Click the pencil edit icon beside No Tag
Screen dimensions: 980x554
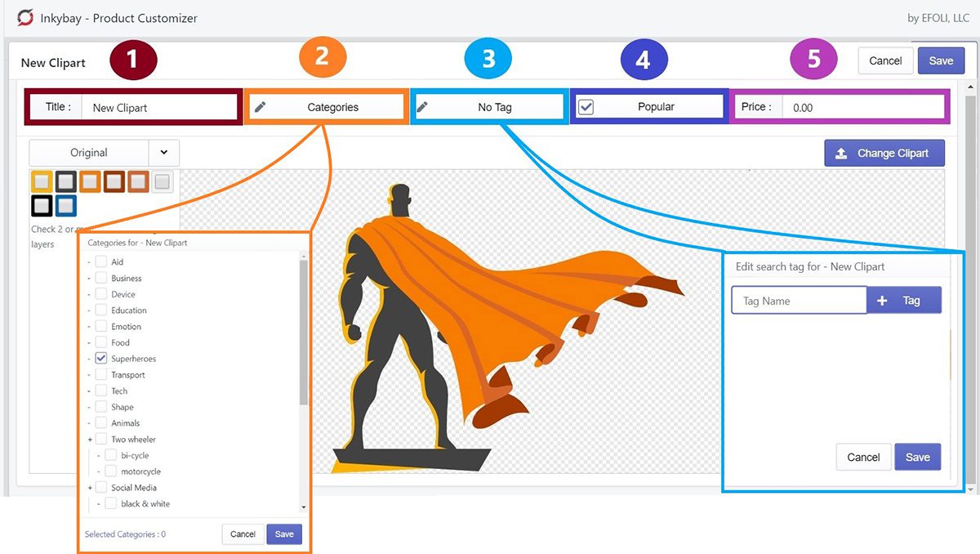[x=423, y=106]
